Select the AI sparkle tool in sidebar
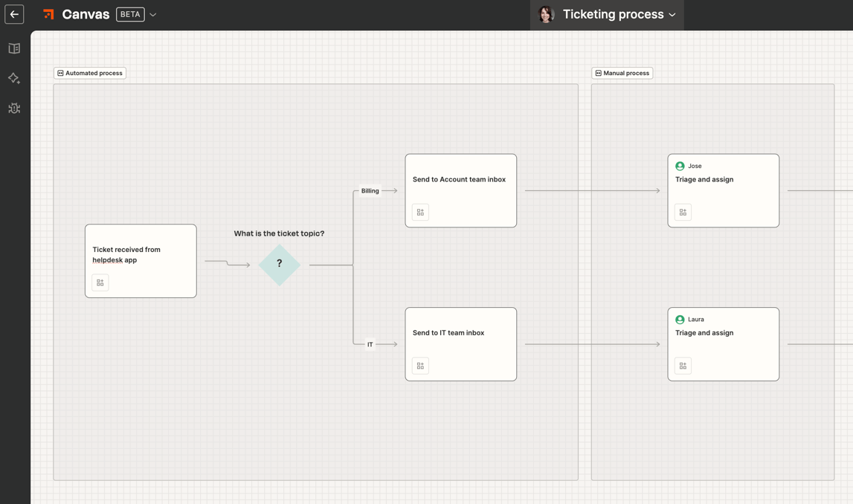Screen dimensions: 853x504 13,77
